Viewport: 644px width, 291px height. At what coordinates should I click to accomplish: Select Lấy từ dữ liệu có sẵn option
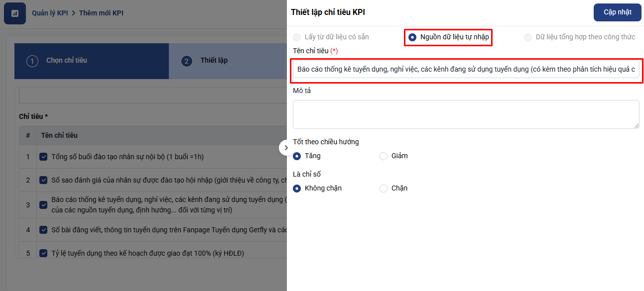coord(297,37)
